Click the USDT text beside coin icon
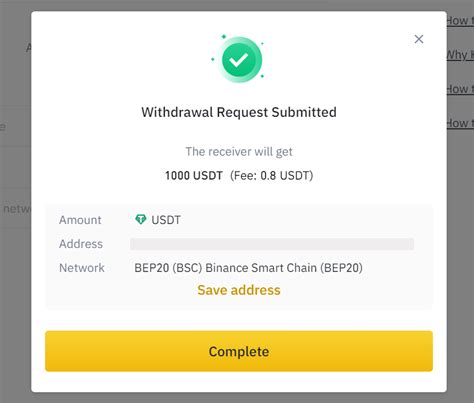 pos(166,220)
